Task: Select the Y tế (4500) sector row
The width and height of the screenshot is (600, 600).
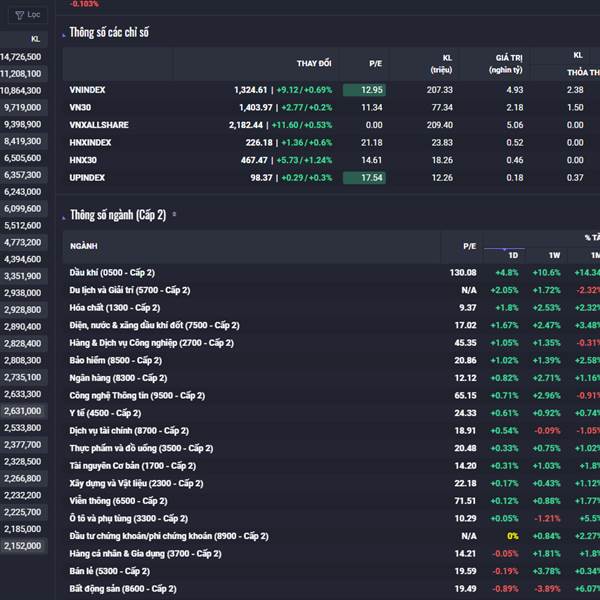Action: pos(331,413)
